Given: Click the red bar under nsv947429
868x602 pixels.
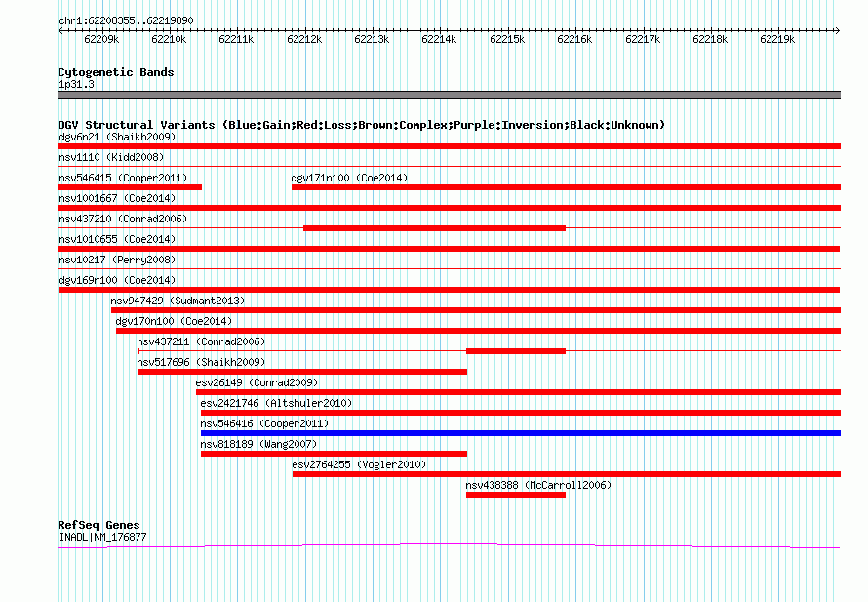Looking at the screenshot, I should tap(476, 310).
